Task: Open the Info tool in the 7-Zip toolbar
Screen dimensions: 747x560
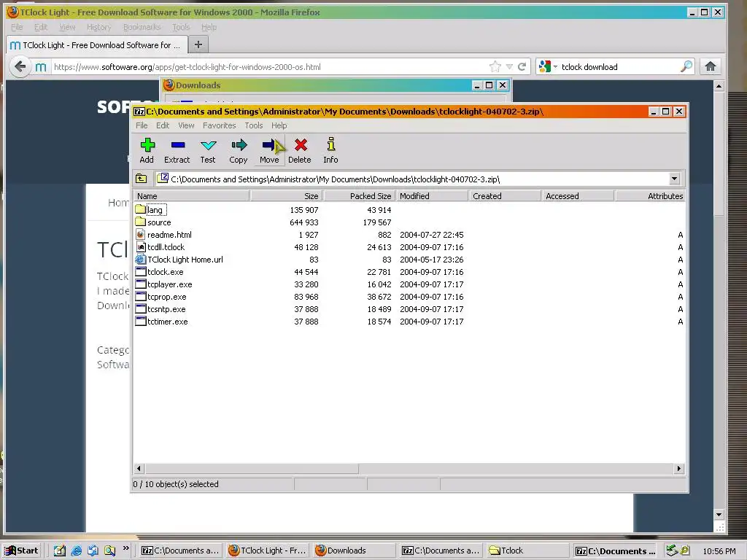Action: (x=330, y=150)
